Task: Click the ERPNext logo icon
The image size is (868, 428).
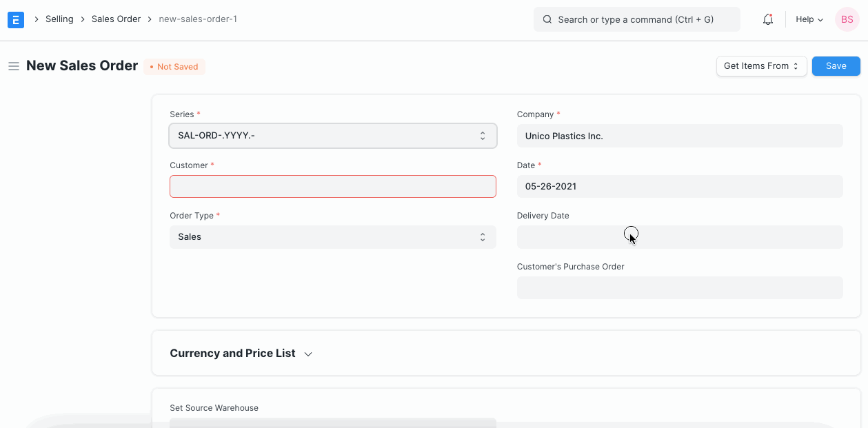Action: tap(15, 19)
